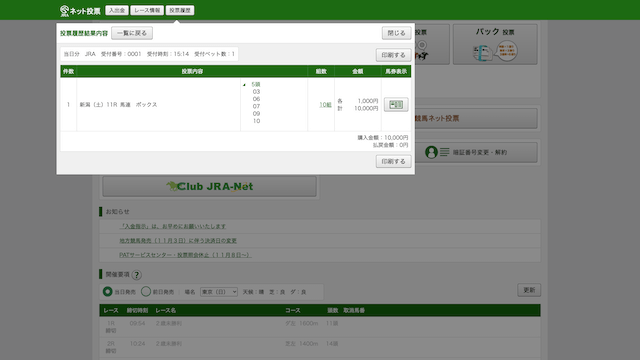Click the 購入金額:10,000円 total
The image size is (640, 360).
[383, 138]
